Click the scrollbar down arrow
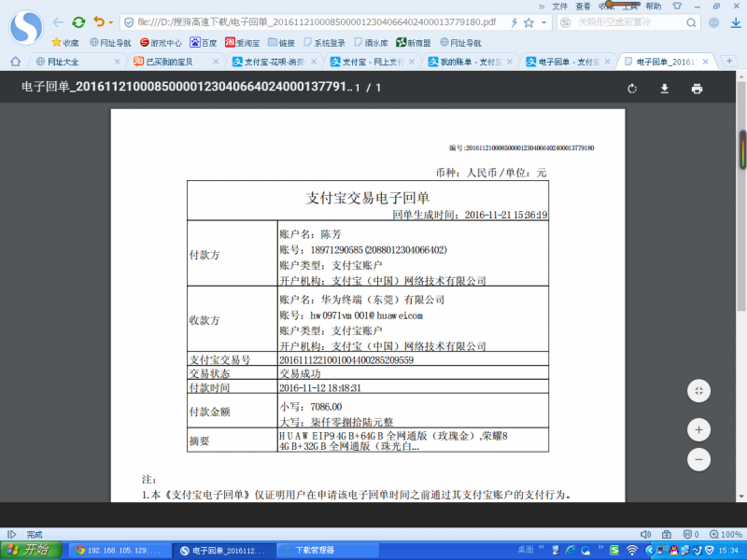 [x=741, y=497]
